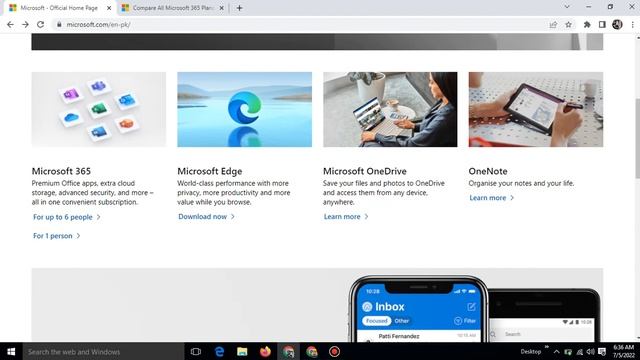Open the volume control in system tray
Screen dimensions: 640x360
[x=590, y=351]
